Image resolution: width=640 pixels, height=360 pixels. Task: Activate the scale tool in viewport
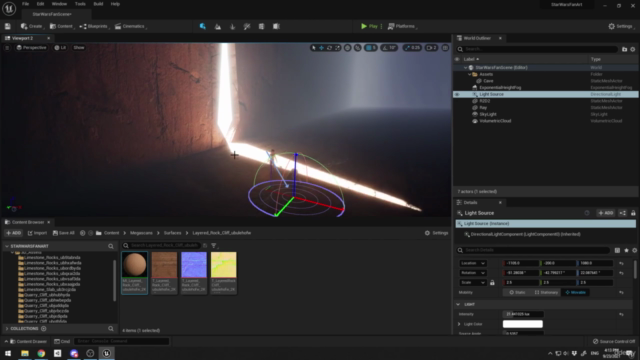338,48
